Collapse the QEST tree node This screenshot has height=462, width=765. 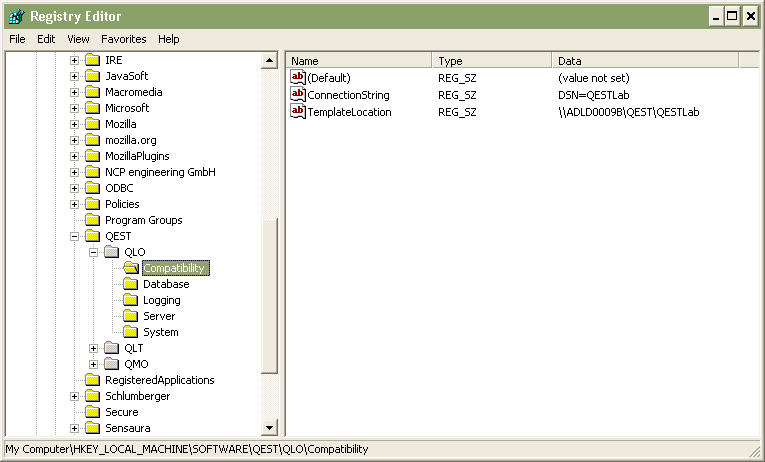click(75, 236)
